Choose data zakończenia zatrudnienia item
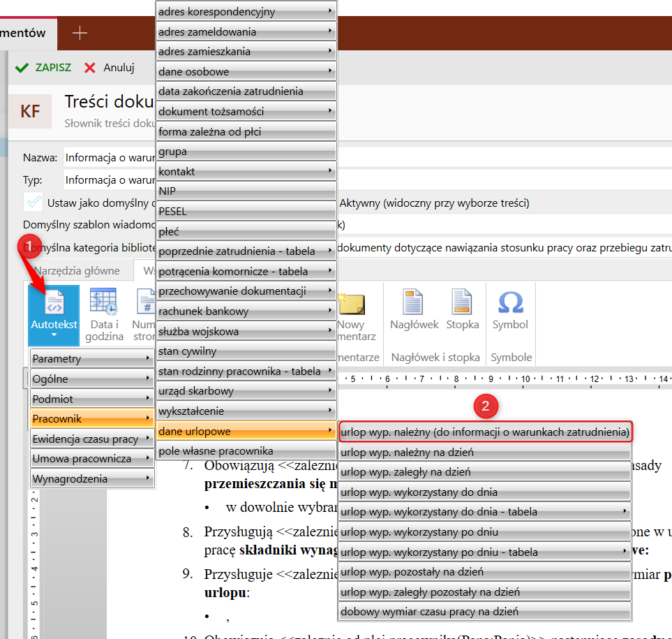Screen dimensions: 672x639 click(x=246, y=91)
